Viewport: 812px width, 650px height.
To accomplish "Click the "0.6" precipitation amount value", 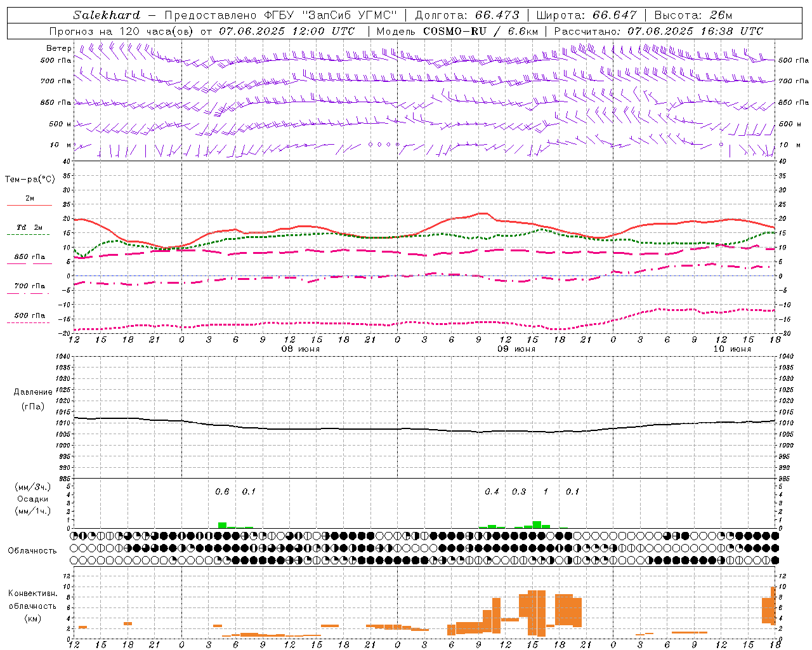I will tap(222, 492).
